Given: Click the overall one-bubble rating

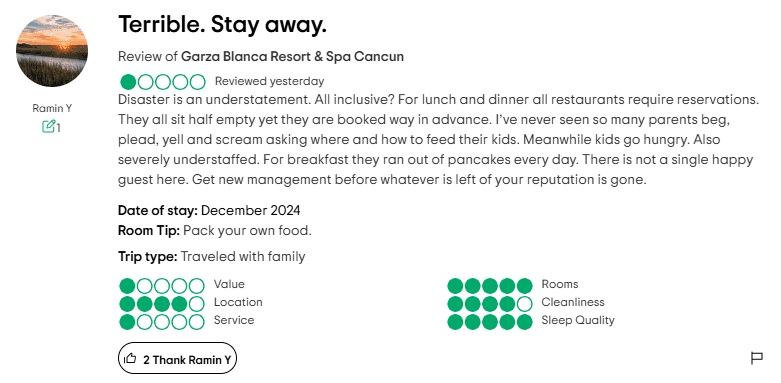Looking at the screenshot, I should [163, 82].
